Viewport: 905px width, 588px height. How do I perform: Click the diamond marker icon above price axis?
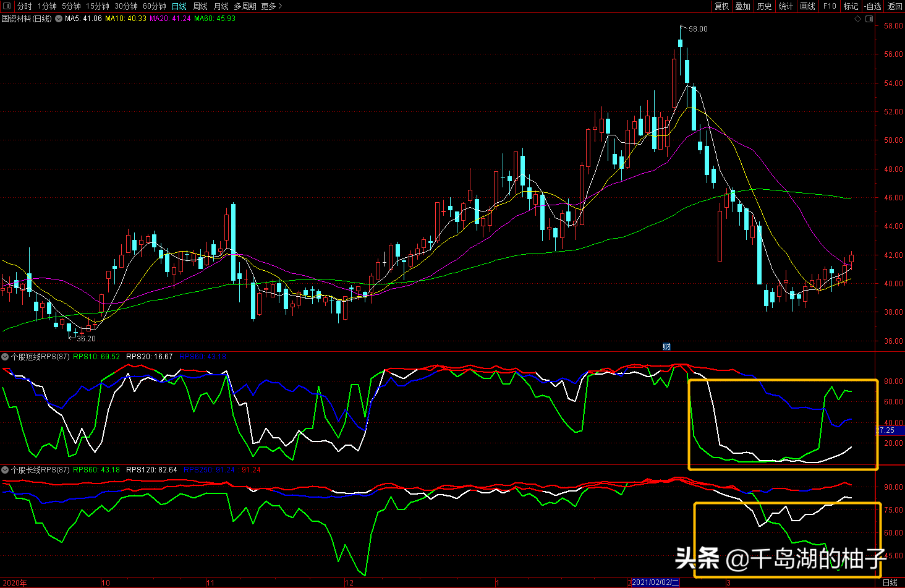[857, 19]
